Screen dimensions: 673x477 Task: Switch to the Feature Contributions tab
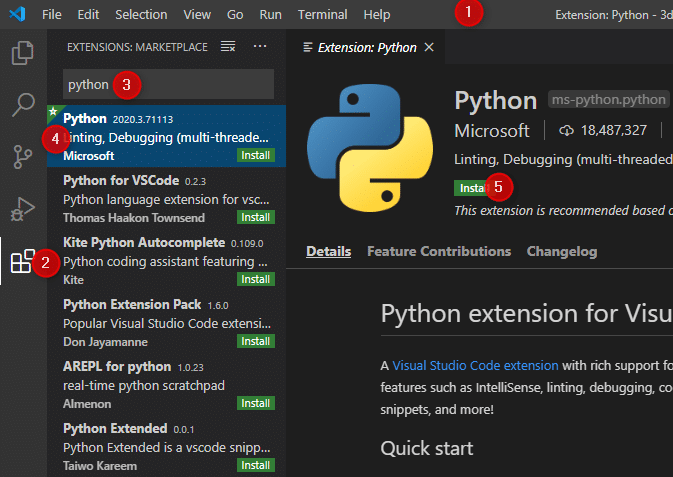(439, 251)
